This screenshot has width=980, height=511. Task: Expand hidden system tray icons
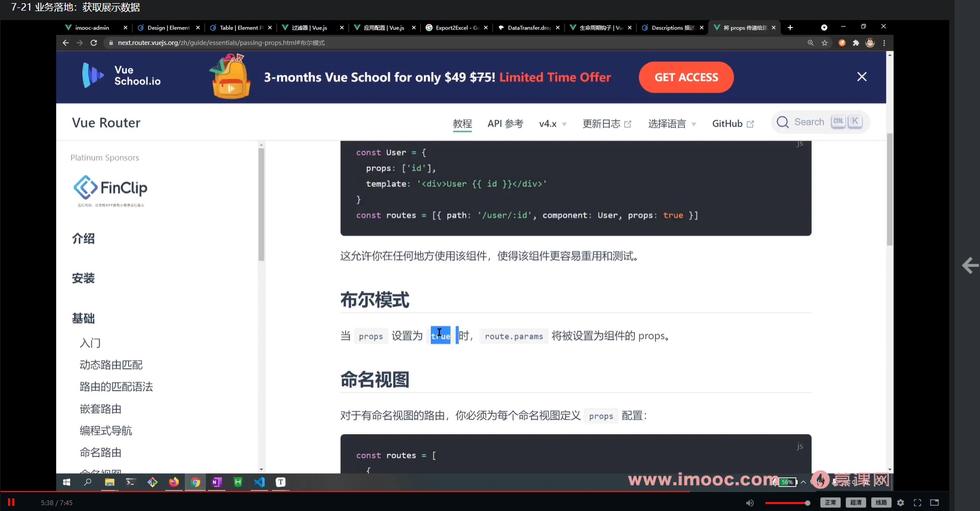coord(804,482)
